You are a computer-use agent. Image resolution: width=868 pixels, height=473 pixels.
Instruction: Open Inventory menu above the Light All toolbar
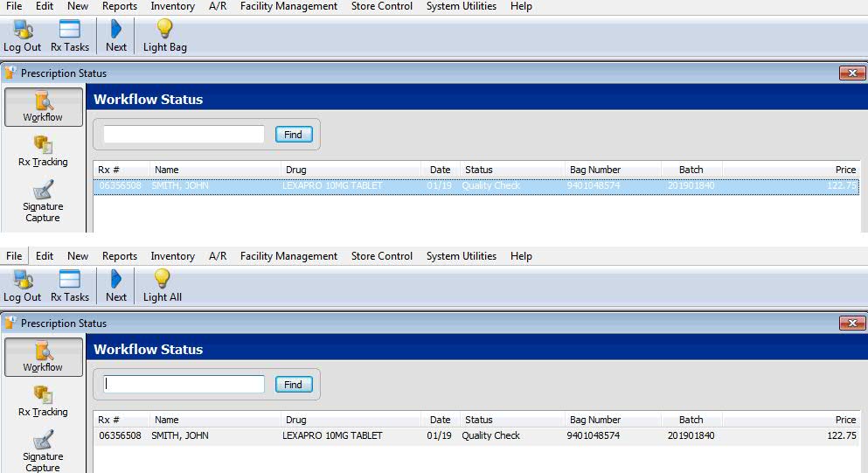coord(173,256)
